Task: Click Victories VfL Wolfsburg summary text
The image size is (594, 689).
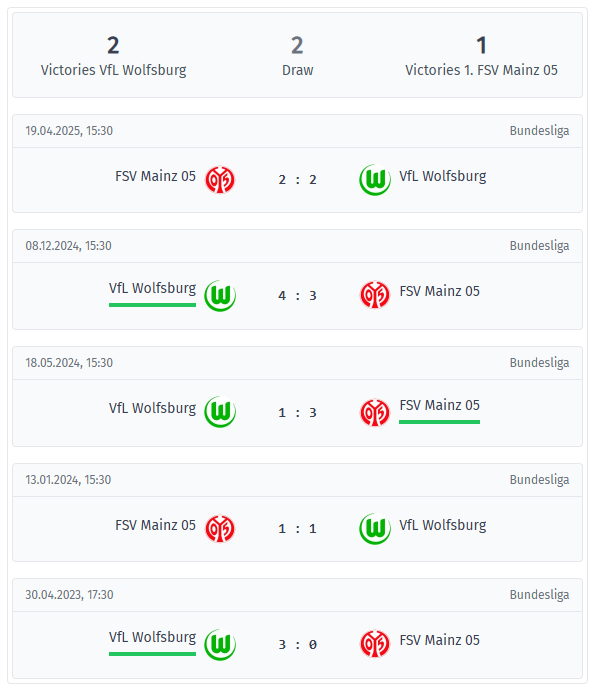Action: 113,70
